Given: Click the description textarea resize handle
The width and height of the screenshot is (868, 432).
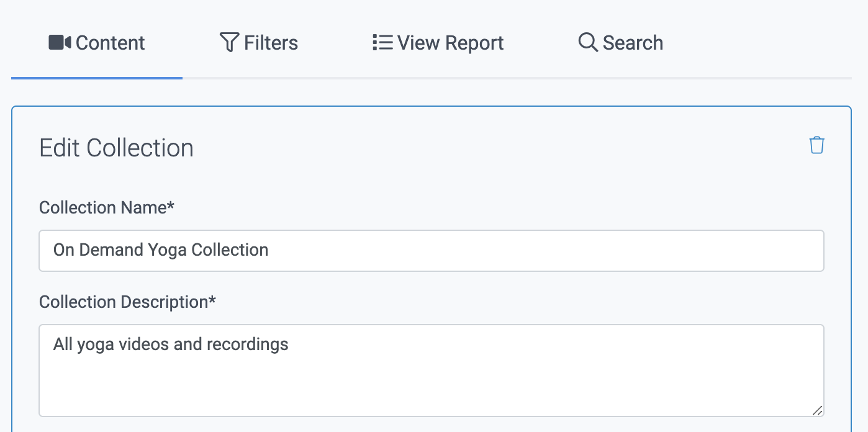Looking at the screenshot, I should coord(818,410).
